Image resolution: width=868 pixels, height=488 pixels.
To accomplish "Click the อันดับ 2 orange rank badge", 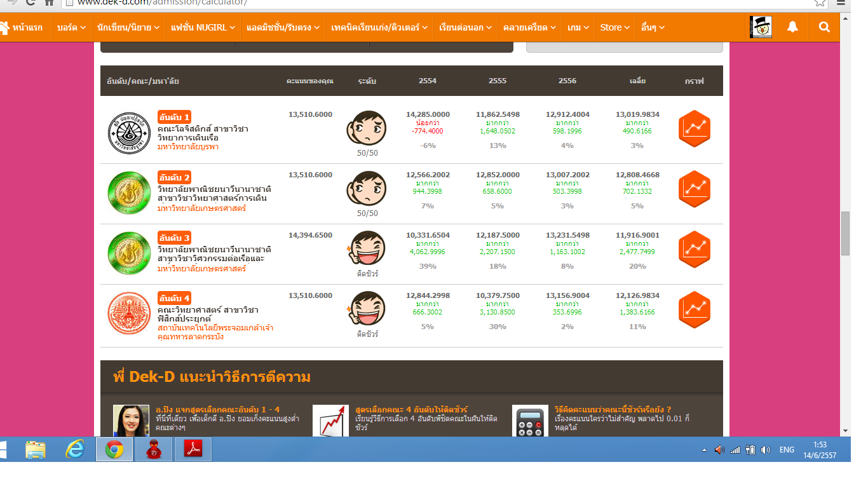I will (174, 177).
